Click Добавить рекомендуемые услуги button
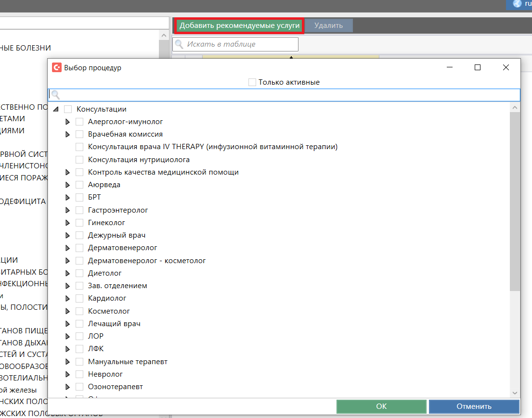The image size is (532, 418). [239, 25]
